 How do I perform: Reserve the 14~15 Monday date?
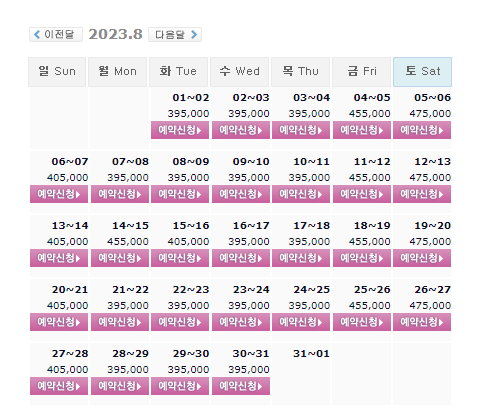[120, 258]
